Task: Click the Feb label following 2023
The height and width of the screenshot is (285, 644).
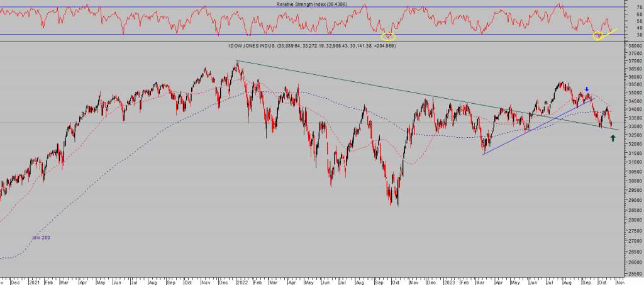Action: coord(464,282)
